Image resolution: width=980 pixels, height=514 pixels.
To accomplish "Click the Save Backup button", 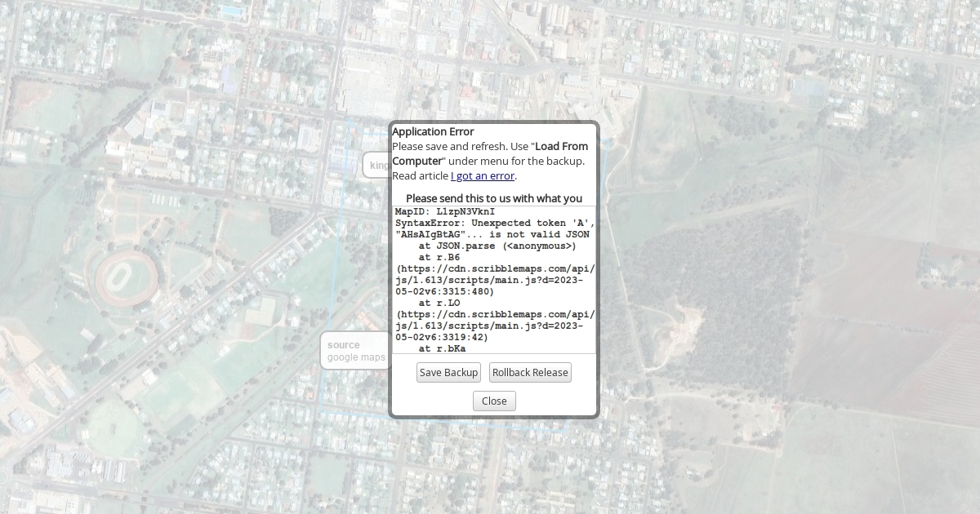I will 448,373.
